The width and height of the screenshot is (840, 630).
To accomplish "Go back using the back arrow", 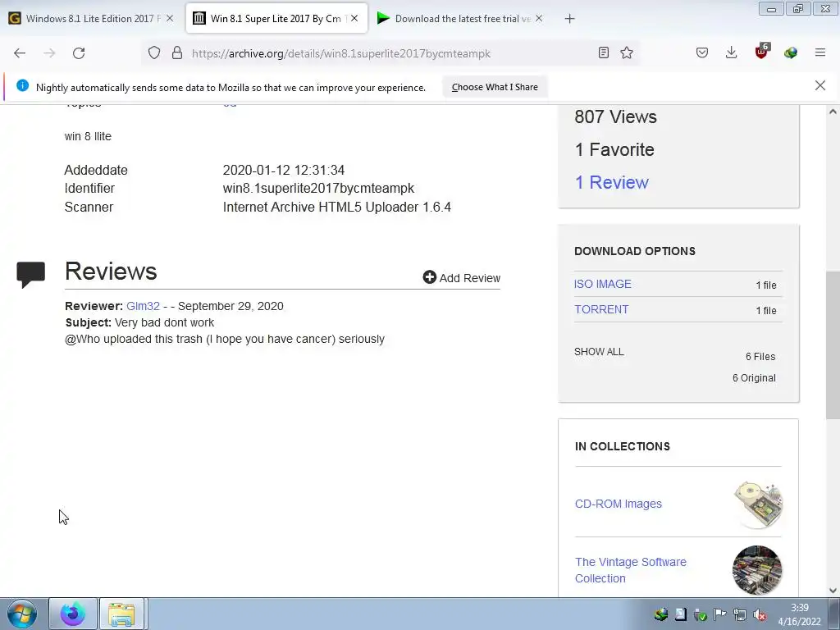I will (x=20, y=53).
